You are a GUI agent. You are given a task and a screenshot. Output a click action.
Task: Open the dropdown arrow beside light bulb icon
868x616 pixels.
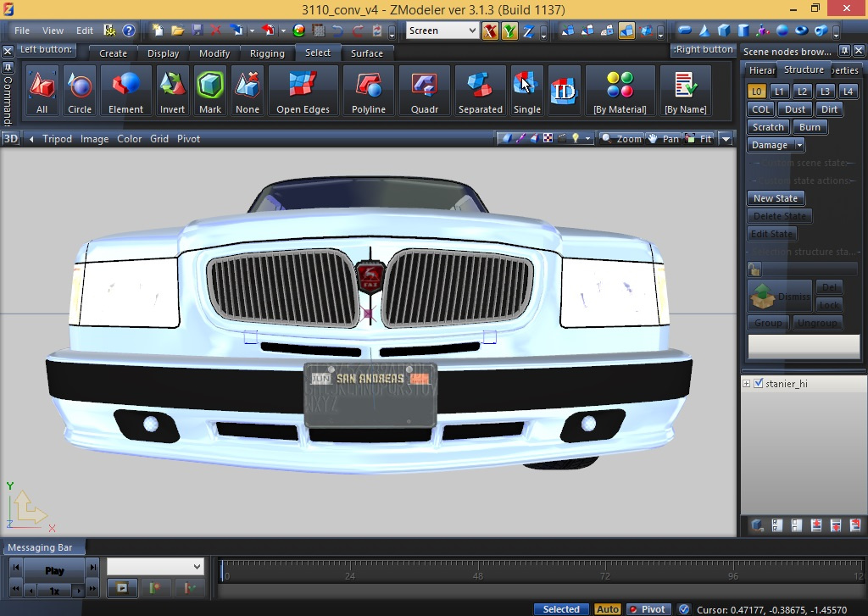click(x=587, y=138)
